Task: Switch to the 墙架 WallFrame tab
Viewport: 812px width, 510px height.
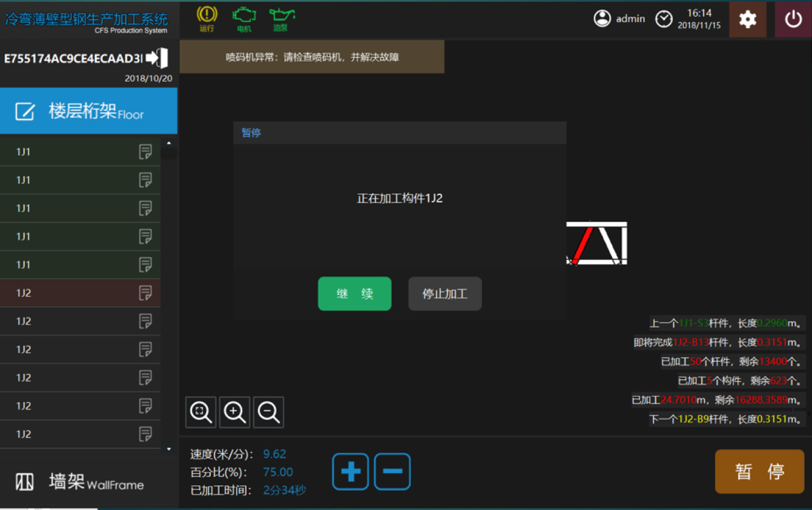Action: tap(89, 482)
